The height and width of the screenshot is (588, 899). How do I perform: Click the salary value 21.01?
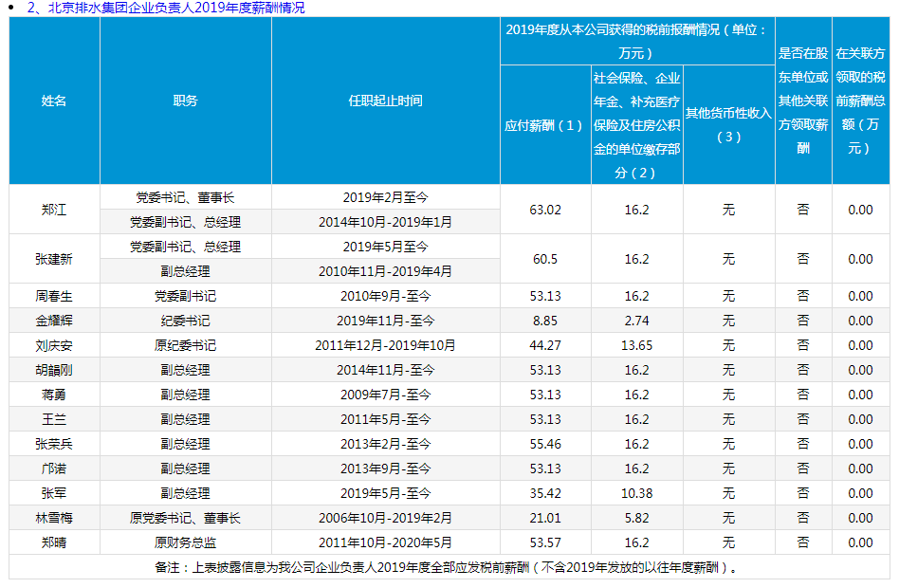545,519
